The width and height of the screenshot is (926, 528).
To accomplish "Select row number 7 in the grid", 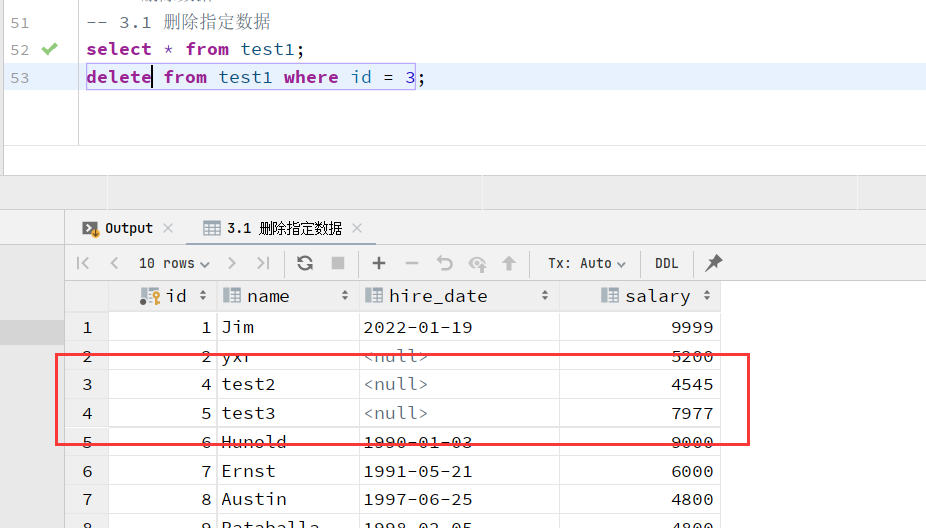I will point(87,500).
